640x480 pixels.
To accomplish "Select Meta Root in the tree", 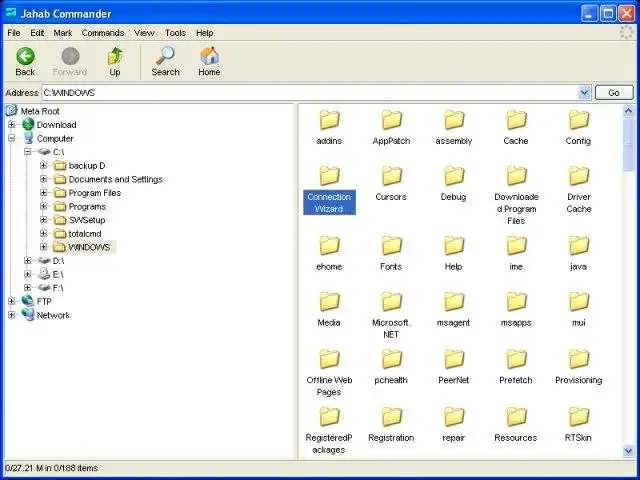I will pos(40,111).
